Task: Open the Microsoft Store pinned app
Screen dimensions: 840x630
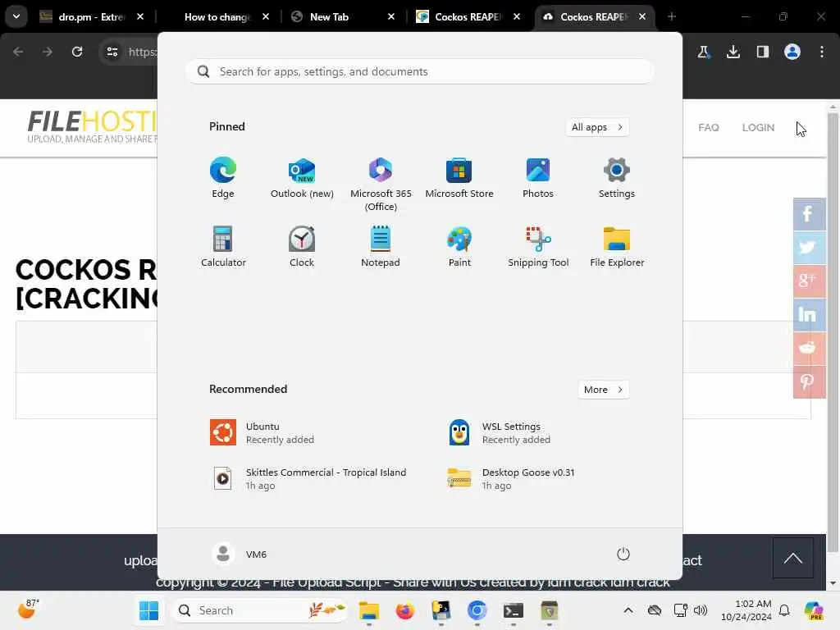Action: (459, 178)
